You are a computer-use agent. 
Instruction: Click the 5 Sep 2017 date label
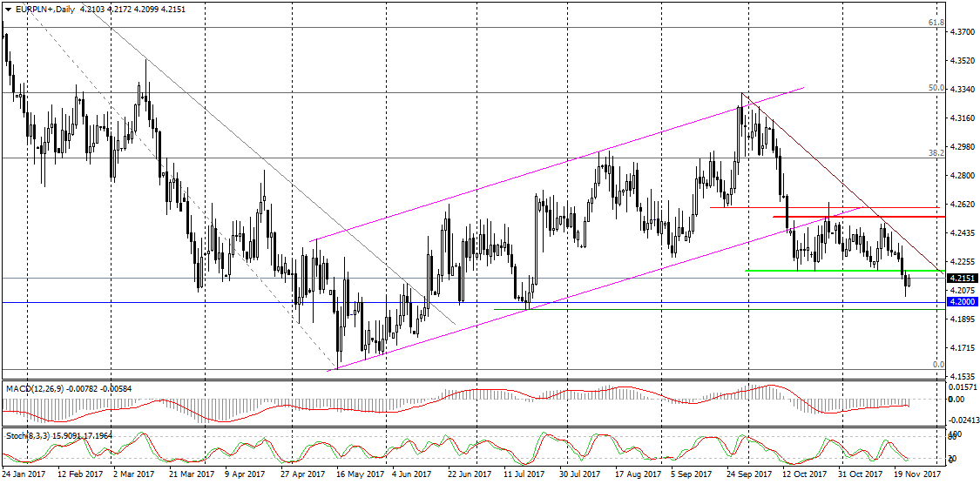pyautogui.click(x=692, y=474)
